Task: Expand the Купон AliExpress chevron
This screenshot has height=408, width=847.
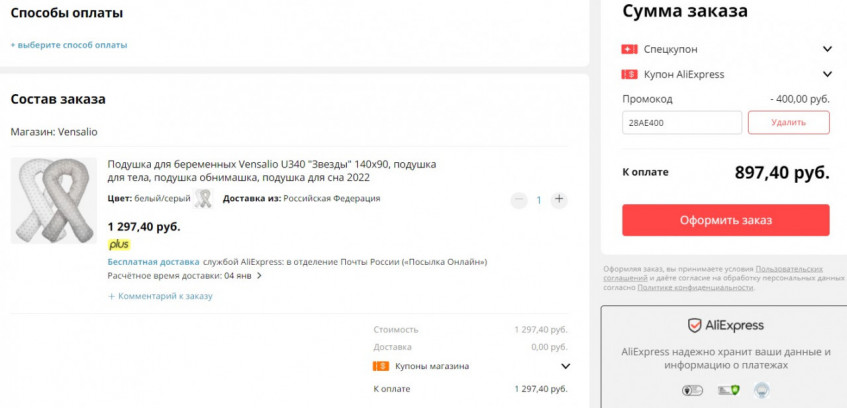Action: tap(827, 74)
